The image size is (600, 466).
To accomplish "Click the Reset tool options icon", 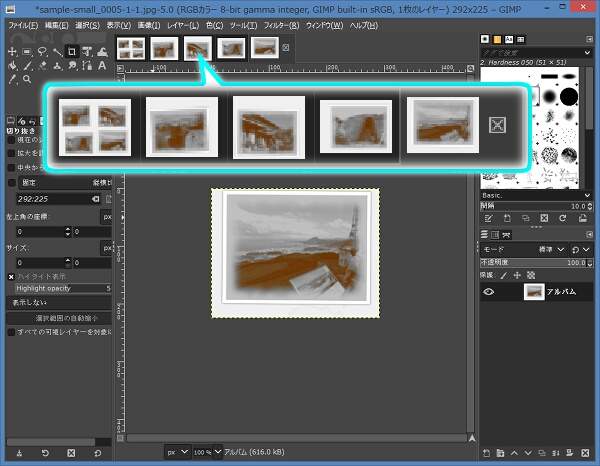I will tap(97, 453).
